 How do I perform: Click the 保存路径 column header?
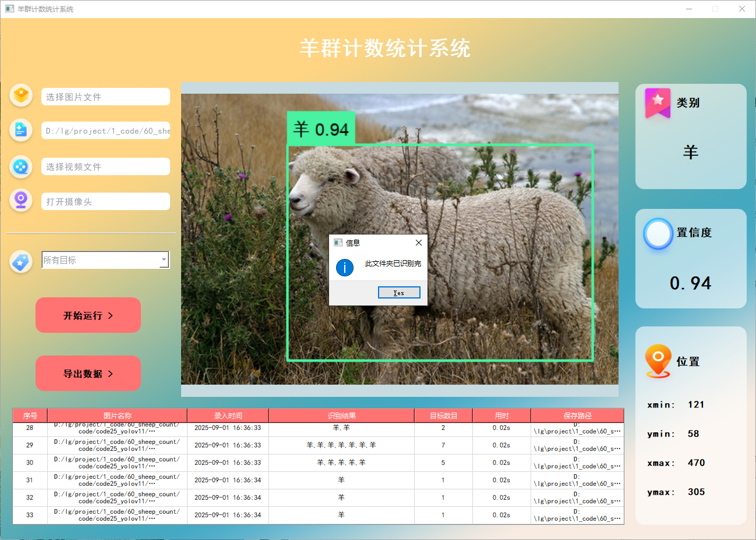click(x=578, y=415)
